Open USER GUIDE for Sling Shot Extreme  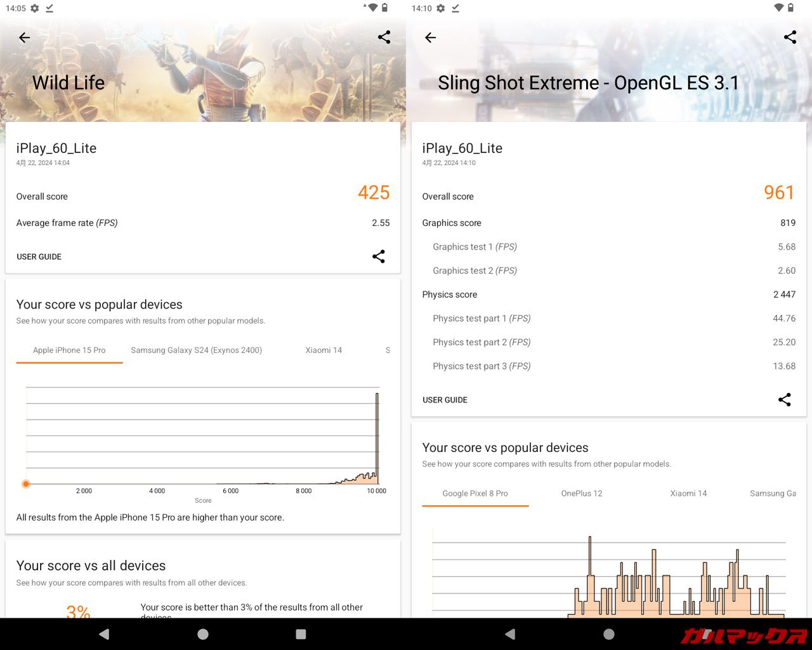(x=445, y=400)
